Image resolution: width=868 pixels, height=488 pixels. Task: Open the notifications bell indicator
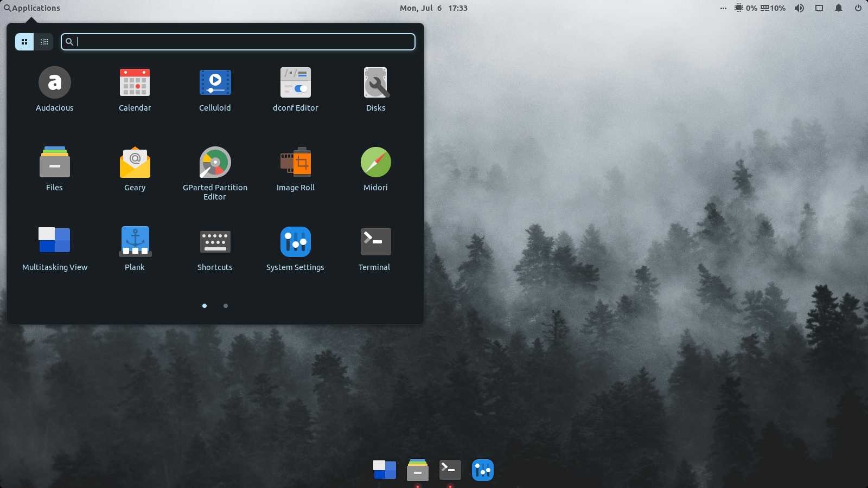click(839, 8)
